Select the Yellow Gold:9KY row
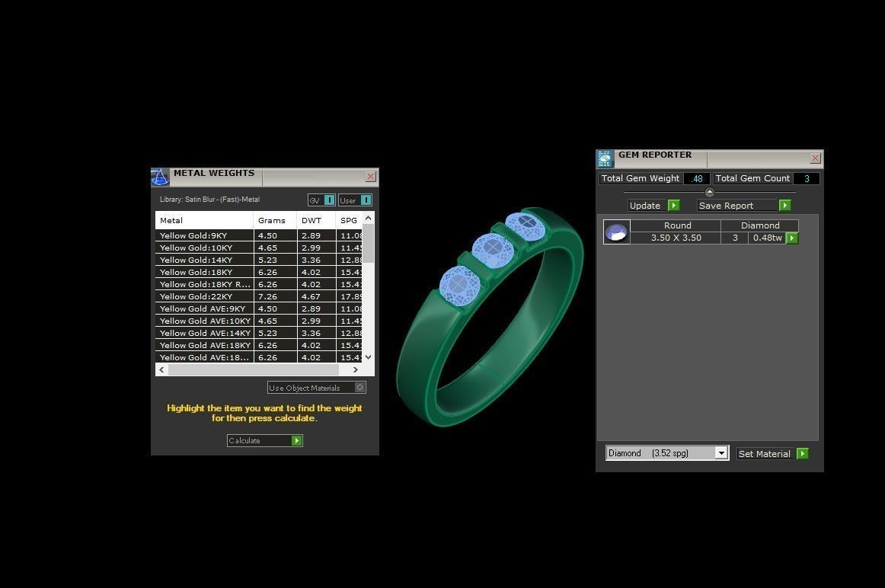 click(259, 236)
